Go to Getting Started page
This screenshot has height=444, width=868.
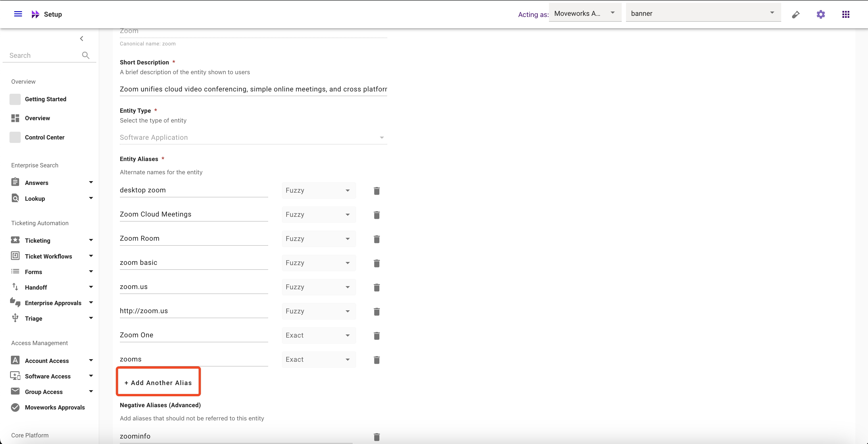click(x=45, y=99)
